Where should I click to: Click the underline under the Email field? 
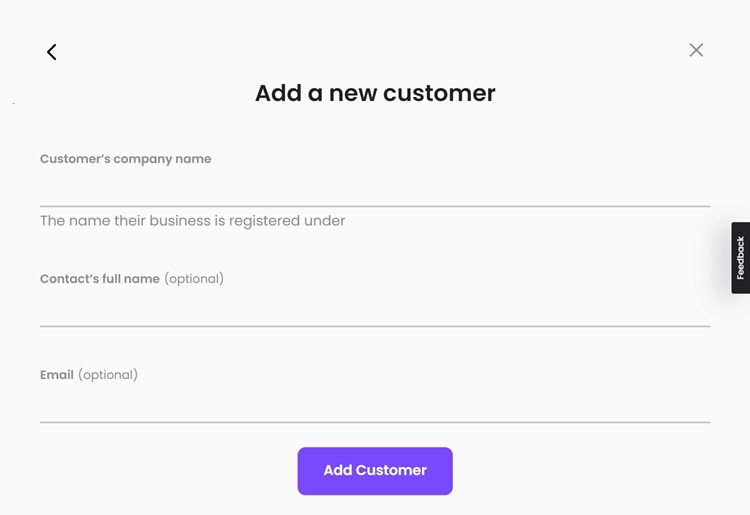click(375, 422)
